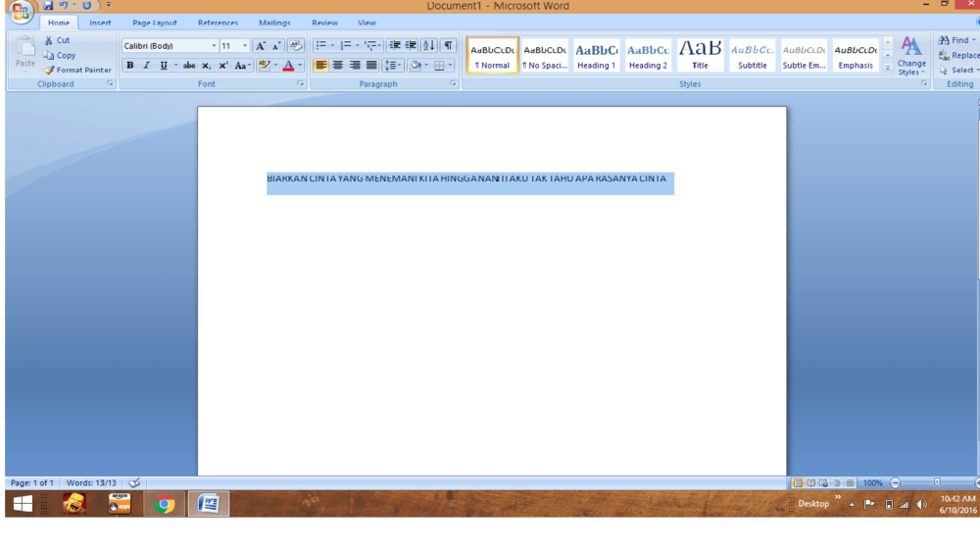Switch to the Mailings tab
The height and width of the screenshot is (551, 980).
pyautogui.click(x=274, y=23)
